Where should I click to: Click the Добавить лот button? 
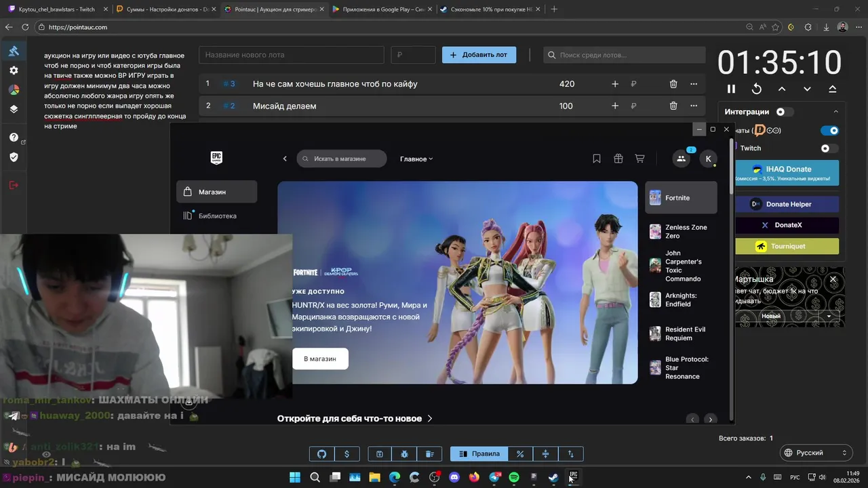tap(479, 55)
